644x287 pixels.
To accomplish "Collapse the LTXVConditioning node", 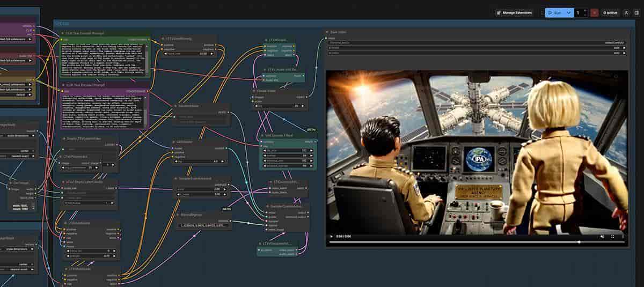I will pyautogui.click(x=164, y=39).
